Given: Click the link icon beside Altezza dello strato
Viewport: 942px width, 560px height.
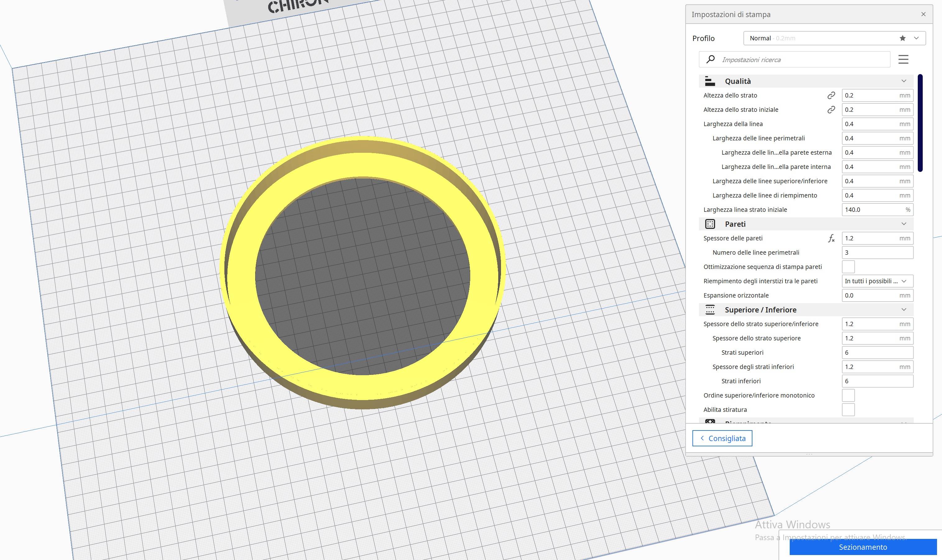Looking at the screenshot, I should pyautogui.click(x=831, y=95).
